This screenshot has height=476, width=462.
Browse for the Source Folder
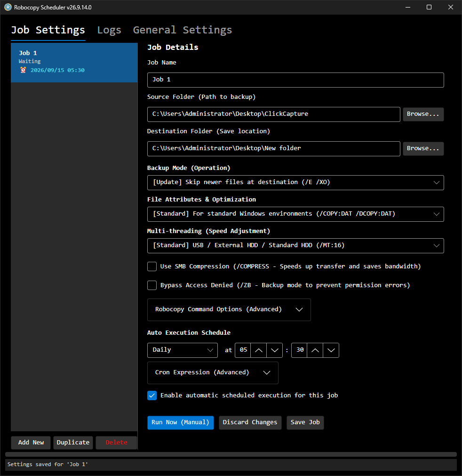(423, 114)
